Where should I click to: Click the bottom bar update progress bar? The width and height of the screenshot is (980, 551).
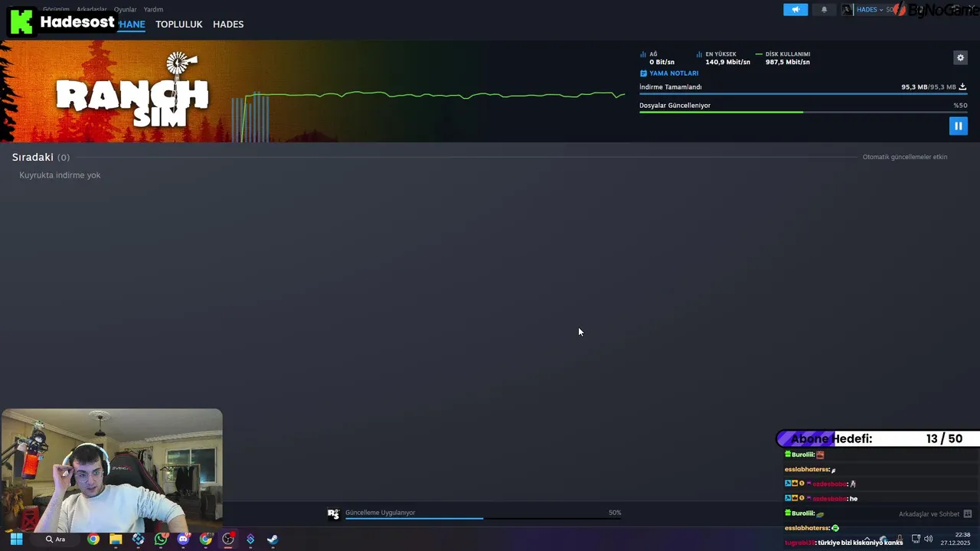click(x=483, y=519)
